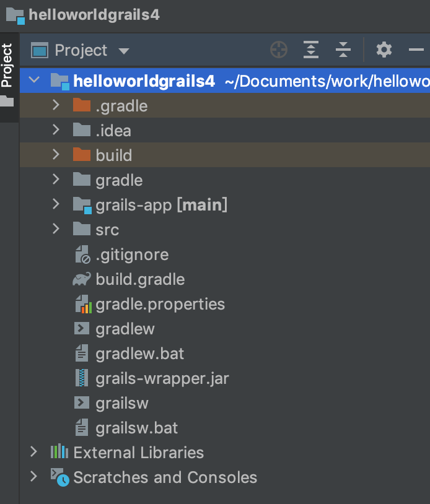This screenshot has width=430, height=504.
Task: Select the build.gradle file
Action: 140,279
